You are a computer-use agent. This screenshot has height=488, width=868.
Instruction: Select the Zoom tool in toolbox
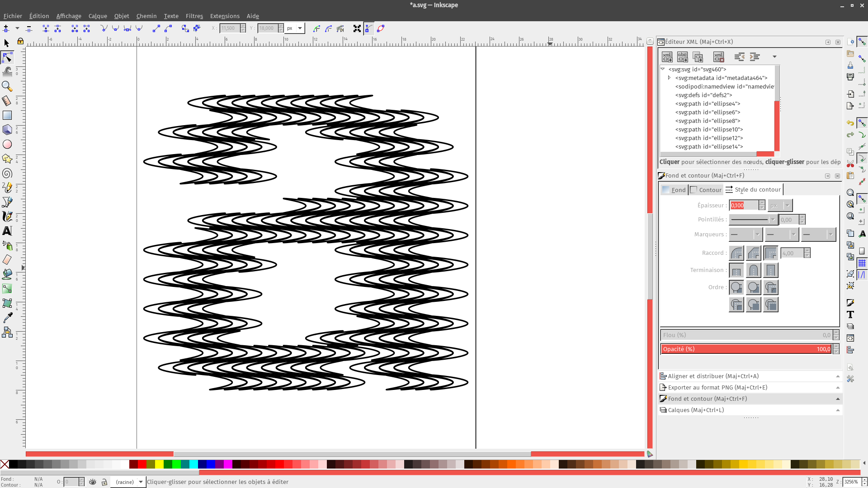(7, 86)
